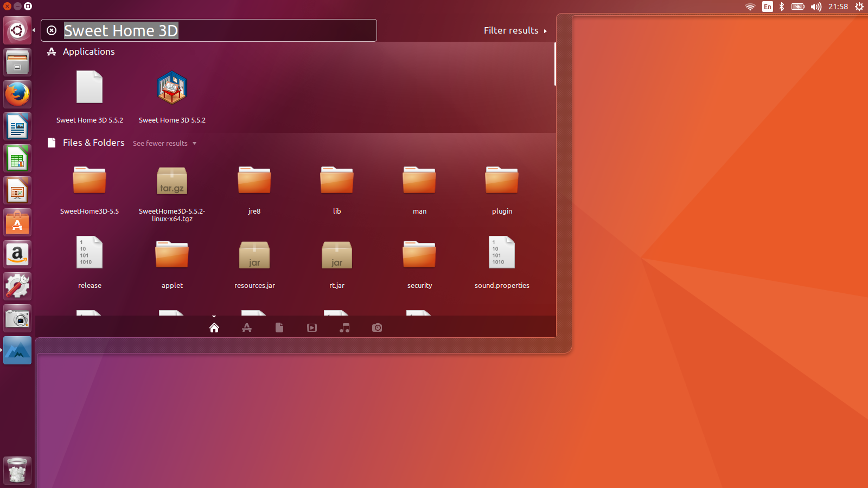
Task: Open LibreOffice Writer from the launcher
Action: point(17,126)
